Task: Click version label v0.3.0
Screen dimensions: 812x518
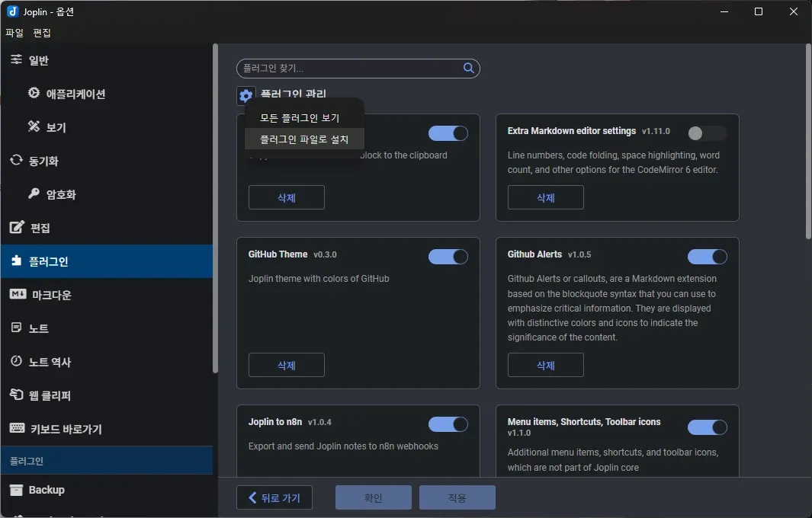Action: point(326,254)
